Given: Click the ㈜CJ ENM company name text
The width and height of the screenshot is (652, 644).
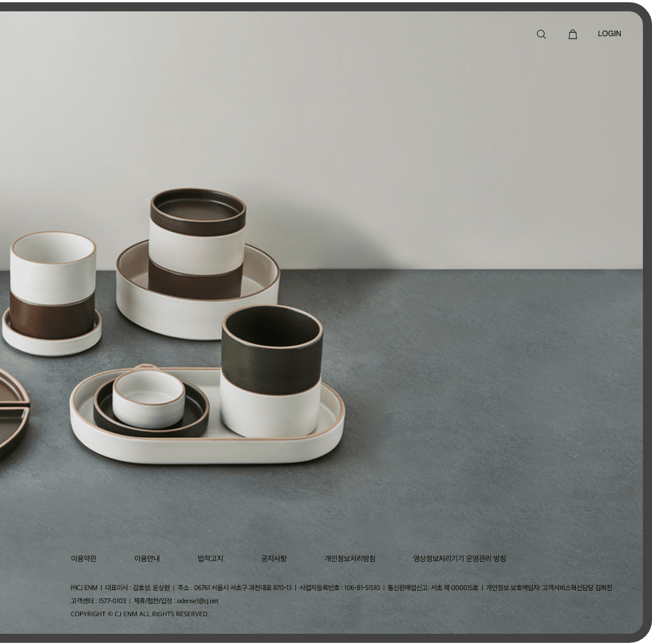Looking at the screenshot, I should coord(84,587).
